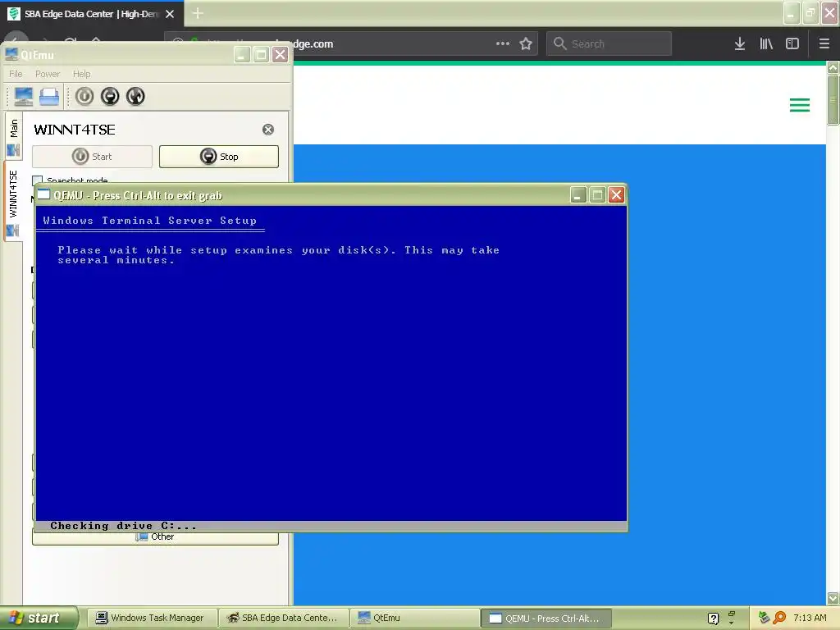Viewport: 840px width, 630px height.
Task: Switch to QEMU taskbar button
Action: coord(546,619)
